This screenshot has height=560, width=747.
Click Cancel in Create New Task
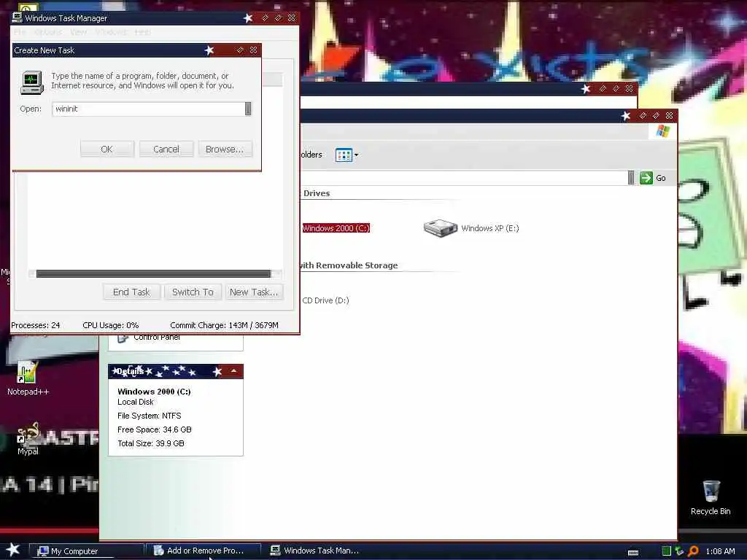[166, 149]
